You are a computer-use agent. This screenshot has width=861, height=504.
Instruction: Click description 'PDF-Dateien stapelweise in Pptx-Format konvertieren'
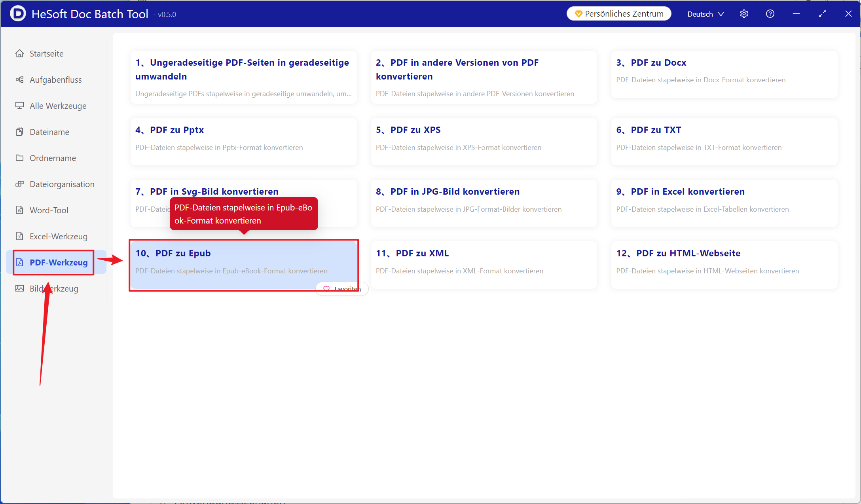[x=219, y=148]
